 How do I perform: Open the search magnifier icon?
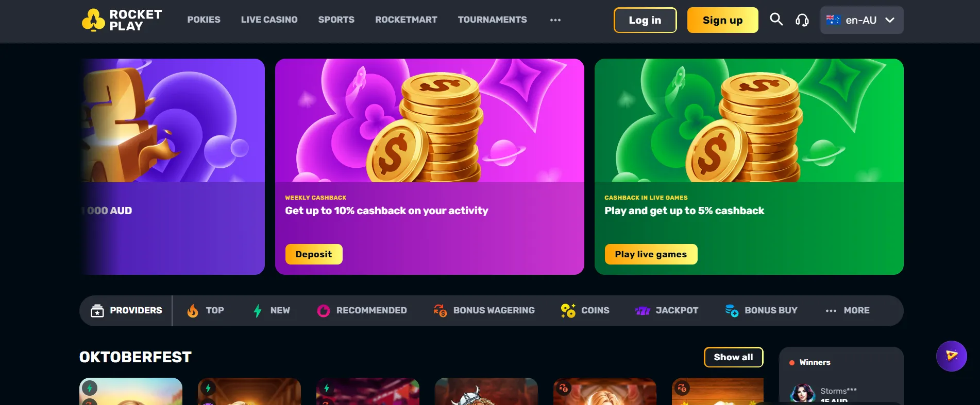776,20
